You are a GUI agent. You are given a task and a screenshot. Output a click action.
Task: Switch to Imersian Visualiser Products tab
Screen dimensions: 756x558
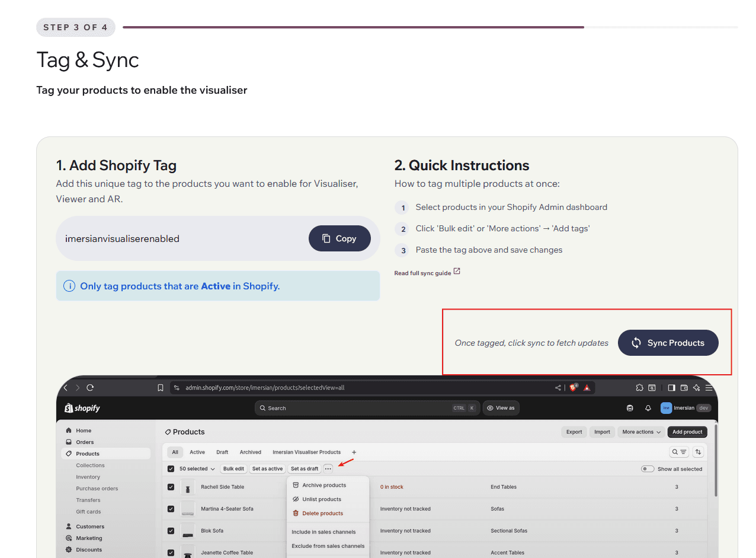[306, 452]
